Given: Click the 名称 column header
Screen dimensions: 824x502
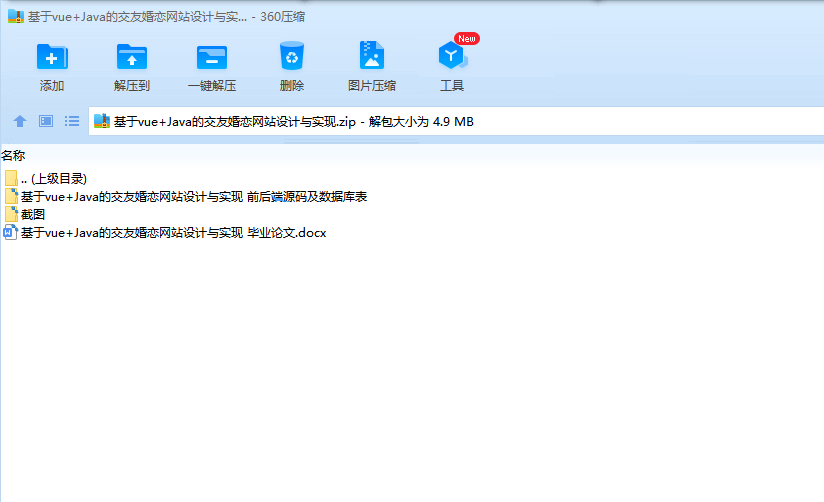Looking at the screenshot, I should tap(13, 156).
